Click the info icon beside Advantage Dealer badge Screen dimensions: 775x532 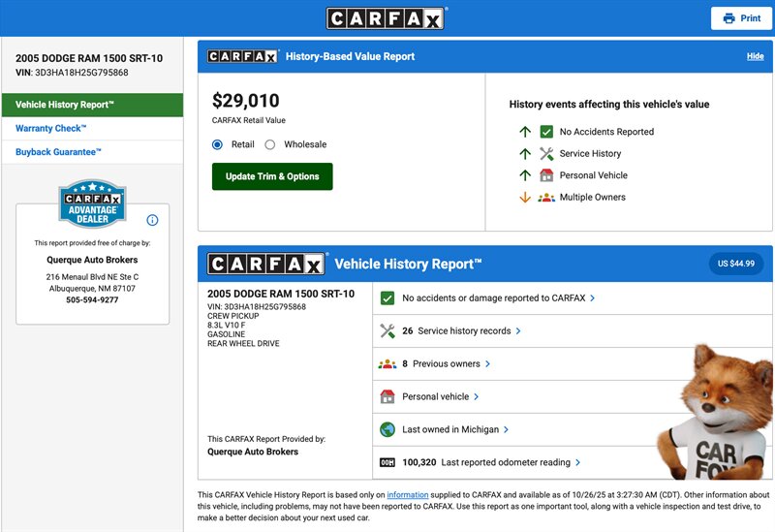point(152,220)
